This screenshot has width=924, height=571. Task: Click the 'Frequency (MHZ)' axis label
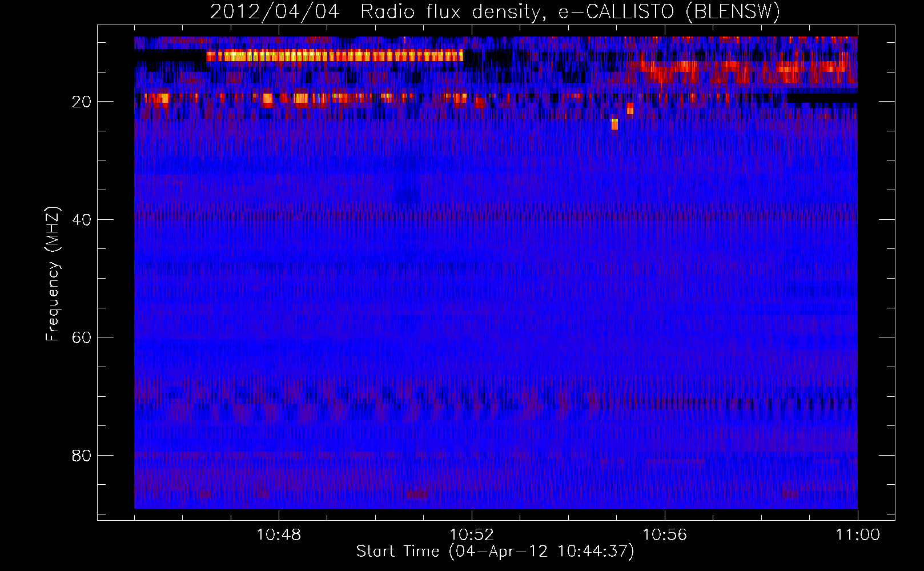click(x=53, y=274)
